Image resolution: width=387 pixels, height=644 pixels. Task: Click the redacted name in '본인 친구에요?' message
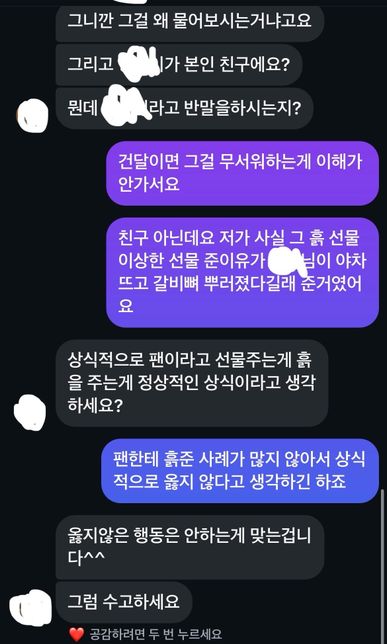click(138, 62)
